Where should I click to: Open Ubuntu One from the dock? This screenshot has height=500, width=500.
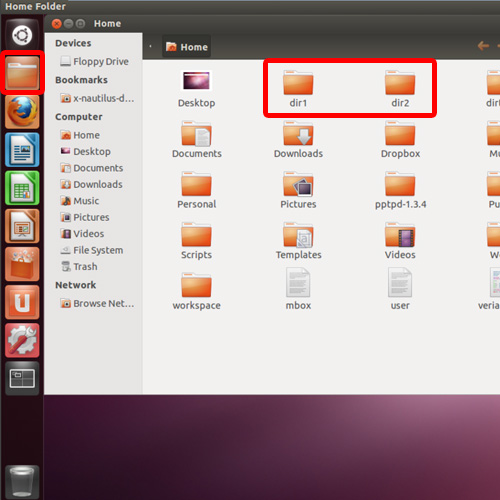click(22, 302)
